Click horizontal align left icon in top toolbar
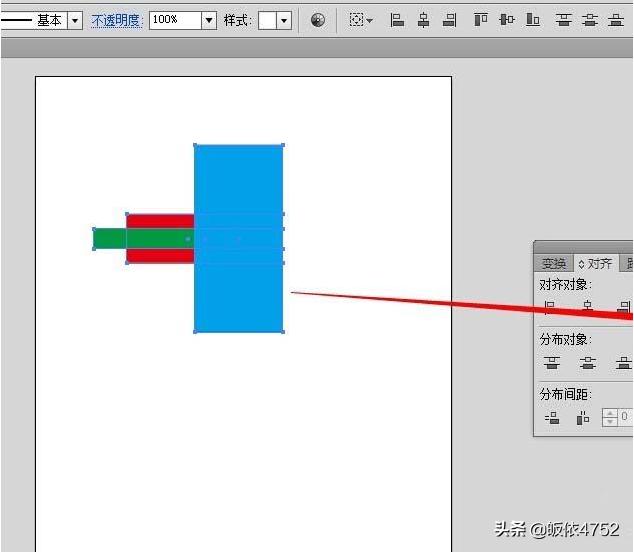Screen dimensions: 634x552 pos(397,19)
